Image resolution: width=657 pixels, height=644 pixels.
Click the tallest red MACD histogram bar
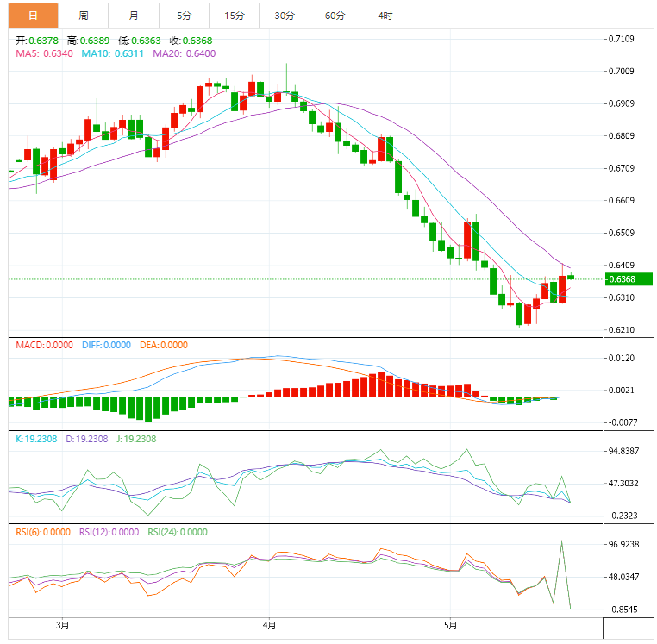click(381, 385)
